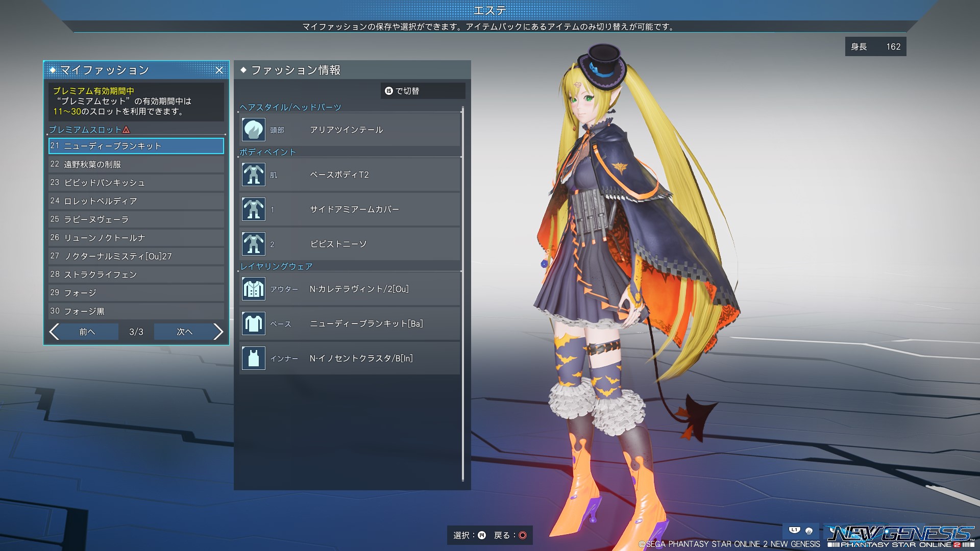Image resolution: width=980 pixels, height=551 pixels.
Task: Click the base wear shirt icon
Action: click(253, 323)
